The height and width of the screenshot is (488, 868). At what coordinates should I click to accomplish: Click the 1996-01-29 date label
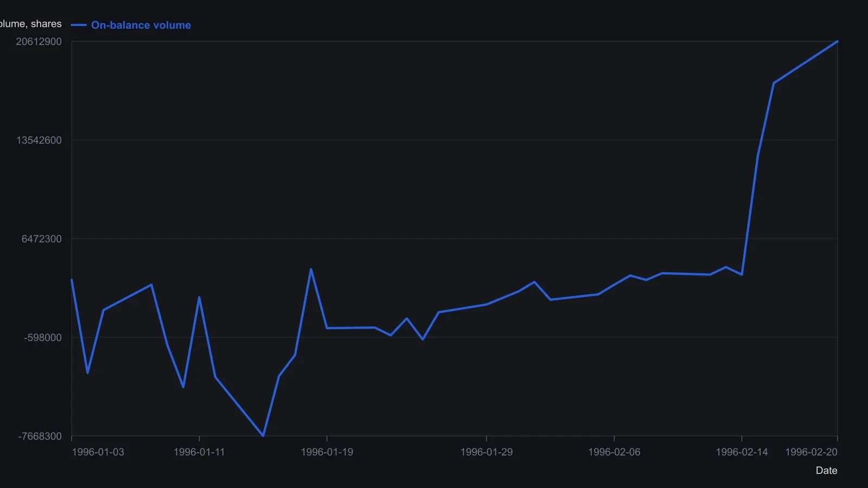tap(486, 452)
